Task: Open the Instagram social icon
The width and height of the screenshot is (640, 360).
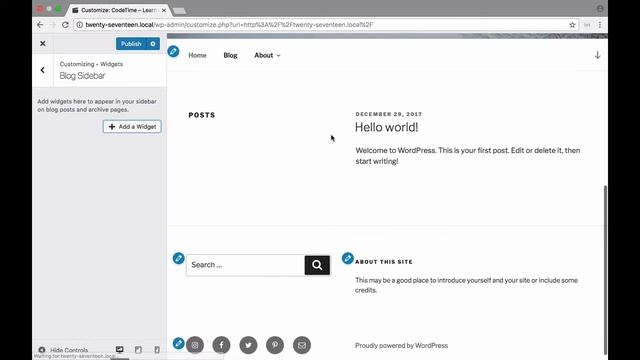Action: click(195, 345)
